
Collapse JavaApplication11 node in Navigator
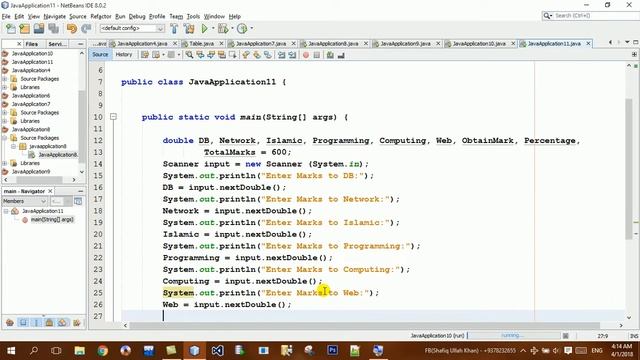tap(6, 211)
